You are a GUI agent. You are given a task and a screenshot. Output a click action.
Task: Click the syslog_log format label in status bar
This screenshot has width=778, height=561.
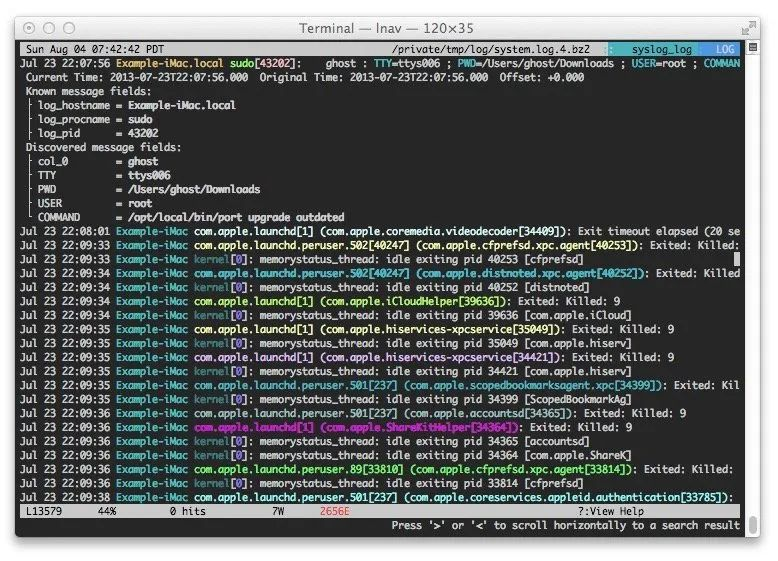(661, 49)
